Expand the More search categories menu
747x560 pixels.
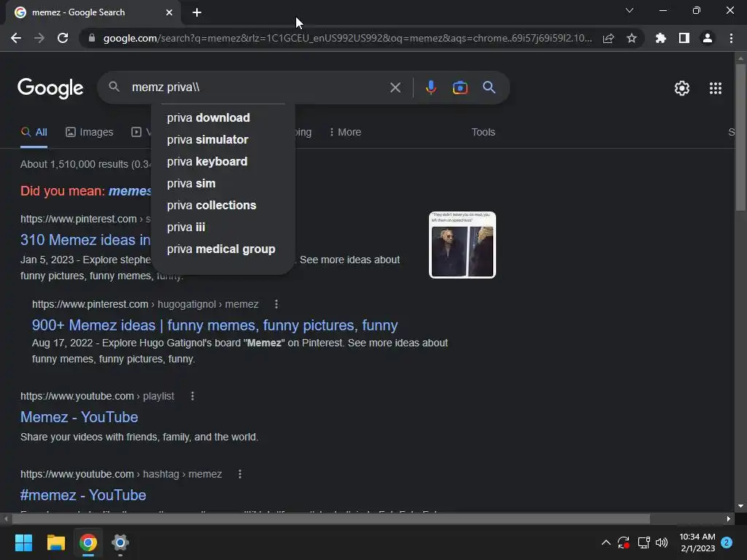(345, 133)
